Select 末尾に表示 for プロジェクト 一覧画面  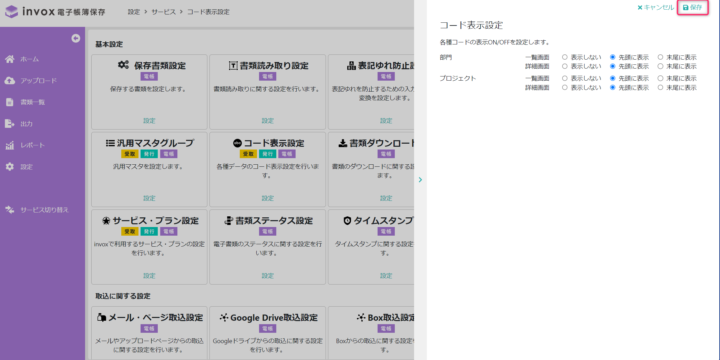pyautogui.click(x=660, y=79)
